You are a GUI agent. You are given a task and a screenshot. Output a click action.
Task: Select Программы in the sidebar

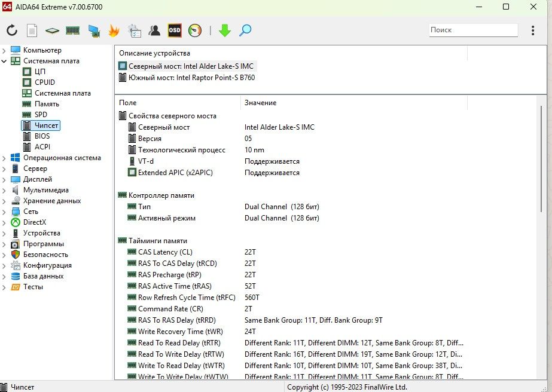coord(44,244)
